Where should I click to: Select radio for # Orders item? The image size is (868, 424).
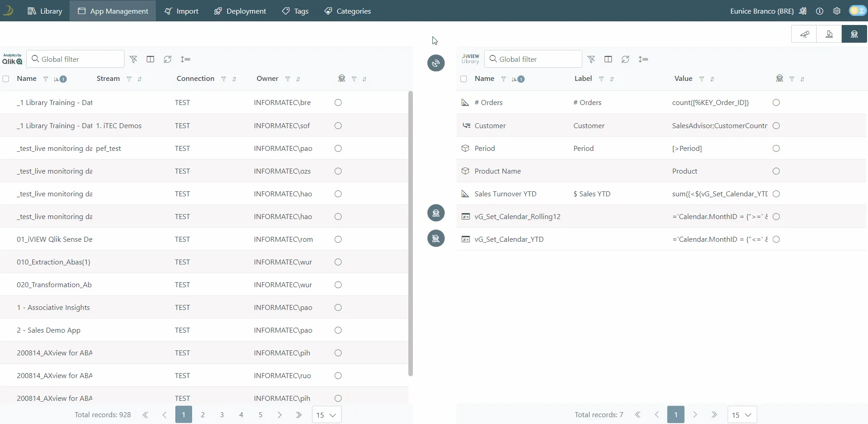click(x=776, y=103)
